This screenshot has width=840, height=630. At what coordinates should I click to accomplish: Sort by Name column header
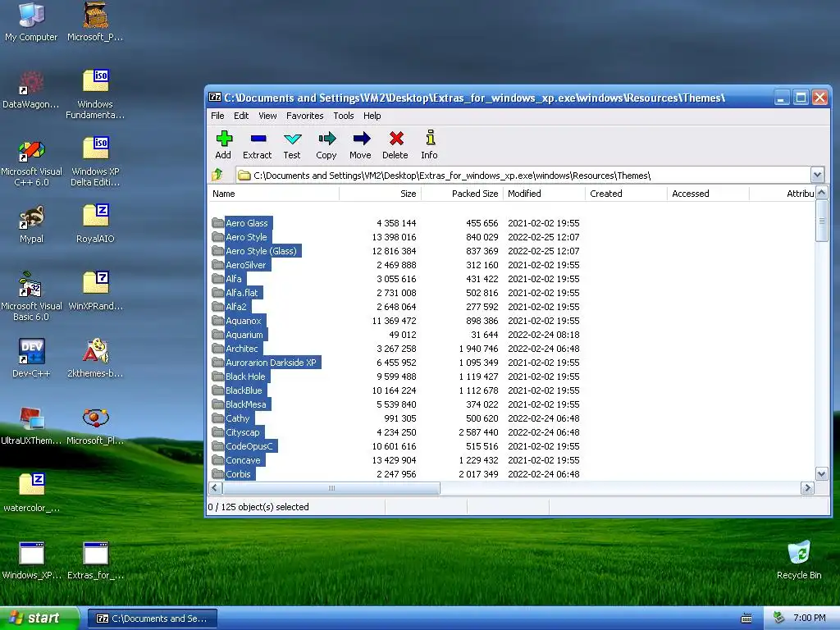pos(273,194)
